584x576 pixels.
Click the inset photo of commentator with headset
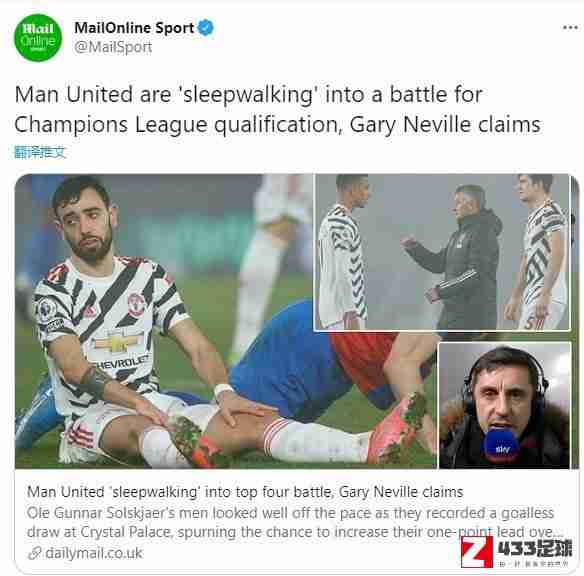(505, 405)
